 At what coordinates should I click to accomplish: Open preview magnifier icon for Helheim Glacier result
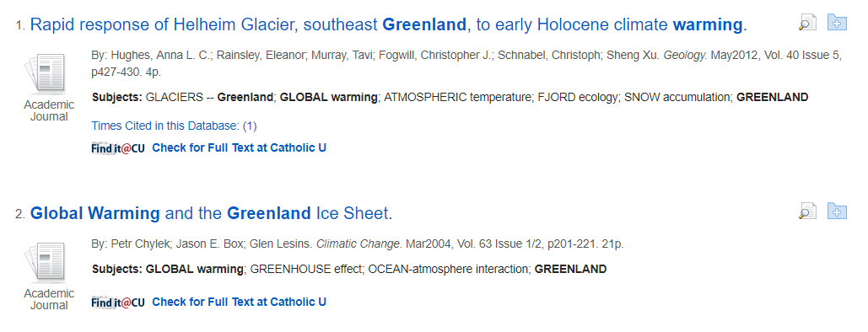click(x=807, y=23)
